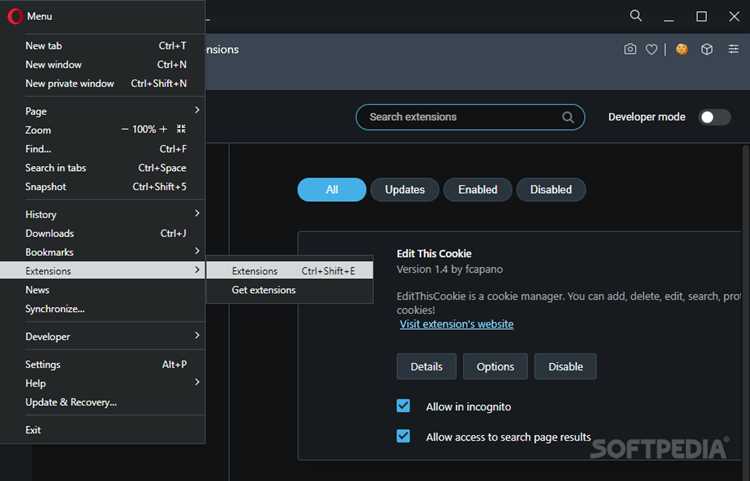The width and height of the screenshot is (750, 481).
Task: Uncheck Allow access to search page results
Action: pos(403,436)
